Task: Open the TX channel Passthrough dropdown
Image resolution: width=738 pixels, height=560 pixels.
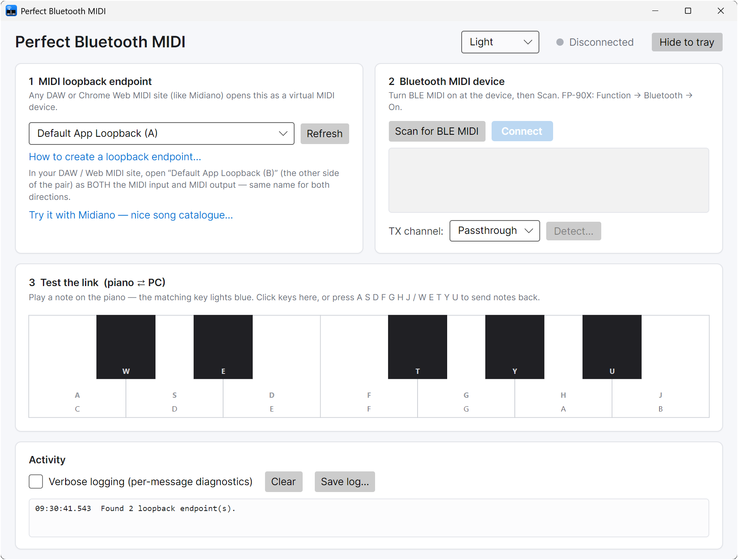Action: tap(494, 231)
